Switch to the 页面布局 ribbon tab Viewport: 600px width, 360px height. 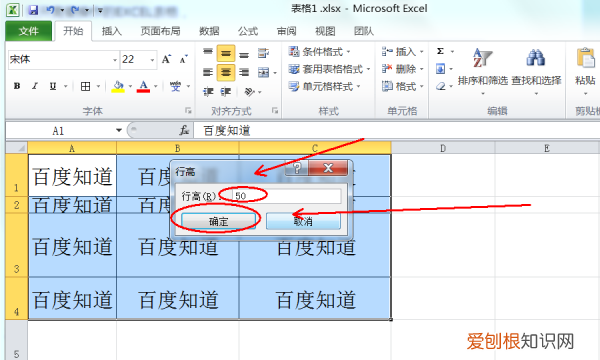160,31
